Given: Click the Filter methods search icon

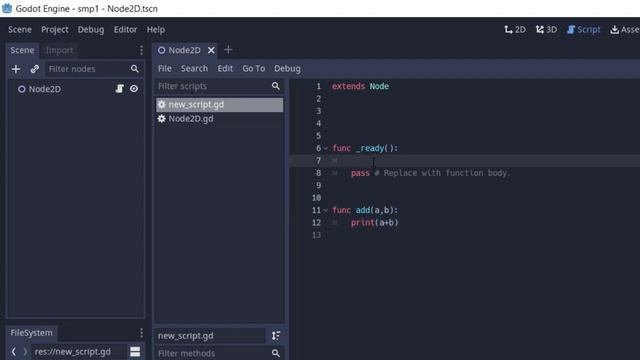Looking at the screenshot, I should point(276,353).
